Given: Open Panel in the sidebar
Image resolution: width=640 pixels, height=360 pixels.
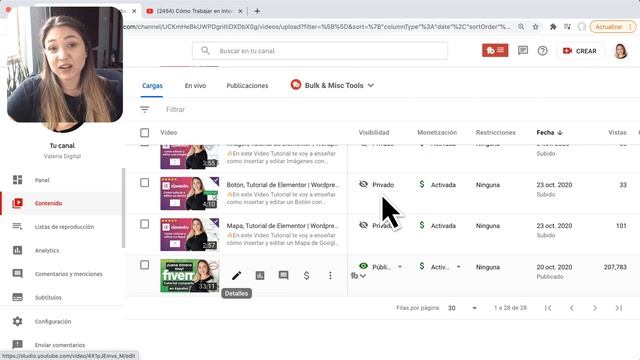Looking at the screenshot, I should (61, 180).
